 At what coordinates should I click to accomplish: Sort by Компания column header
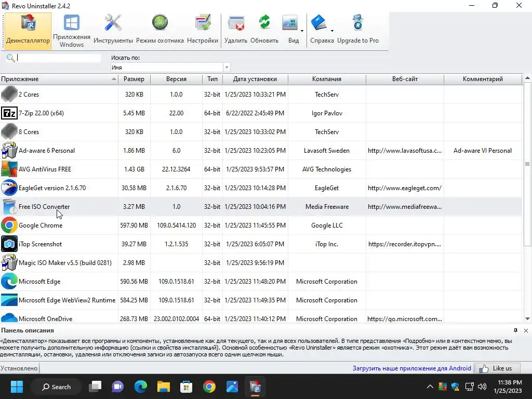[327, 79]
